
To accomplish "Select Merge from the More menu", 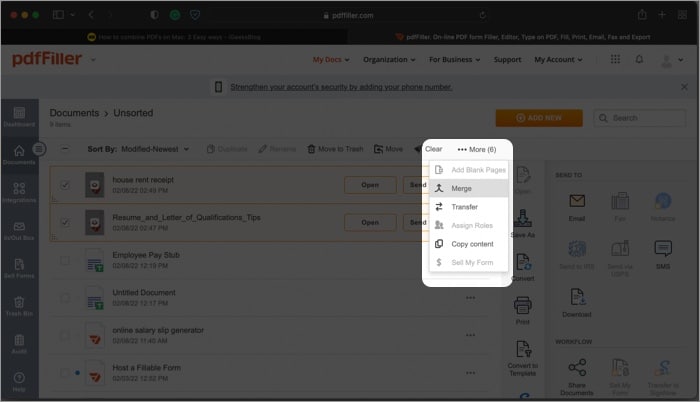I will click(x=469, y=188).
